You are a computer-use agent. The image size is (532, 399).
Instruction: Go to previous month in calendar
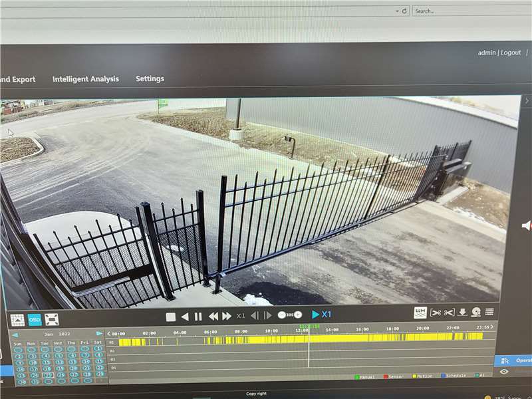coord(15,334)
